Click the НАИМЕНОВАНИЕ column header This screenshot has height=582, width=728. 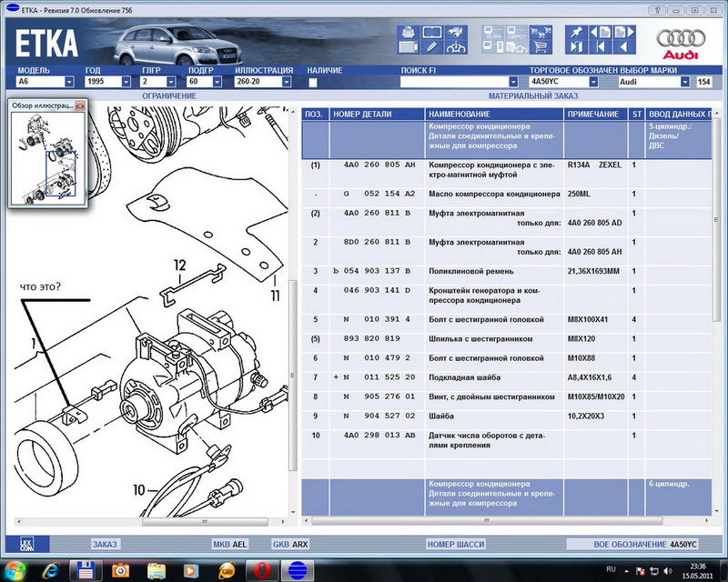click(494, 115)
